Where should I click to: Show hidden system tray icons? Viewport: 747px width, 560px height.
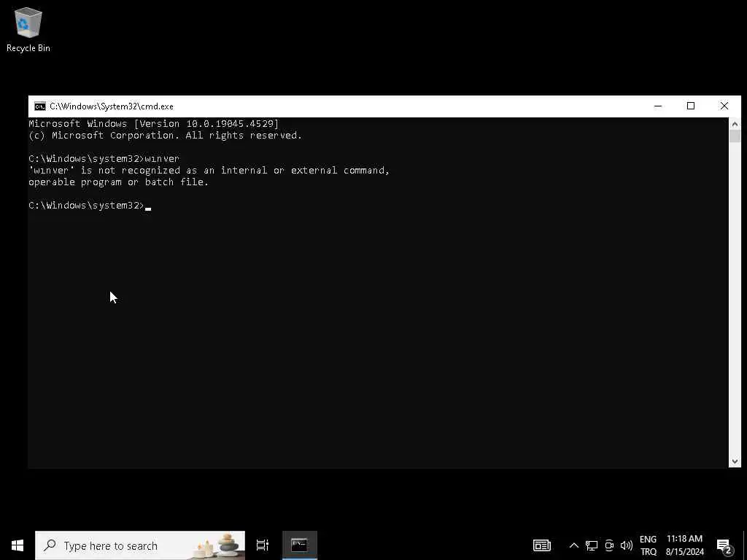[x=573, y=545]
